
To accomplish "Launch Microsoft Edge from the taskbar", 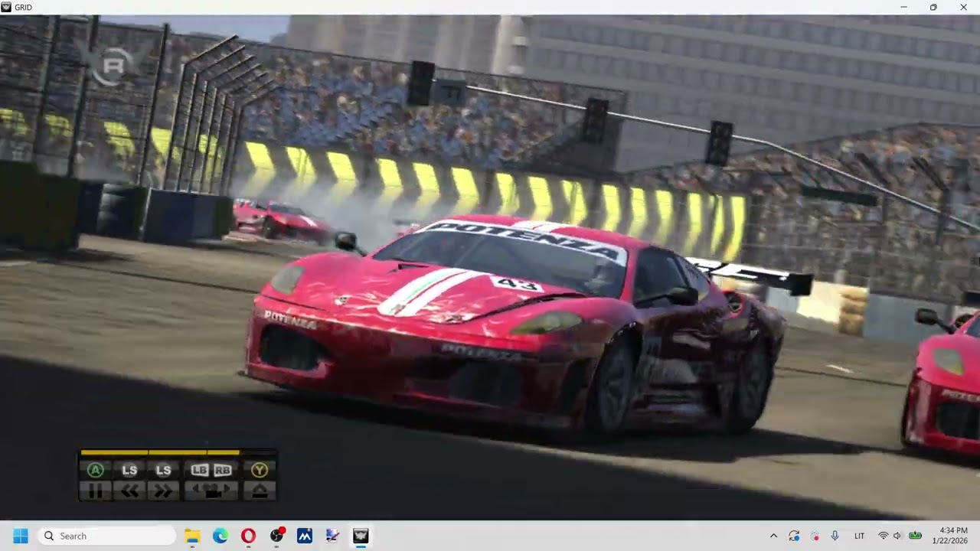I will pos(220,536).
